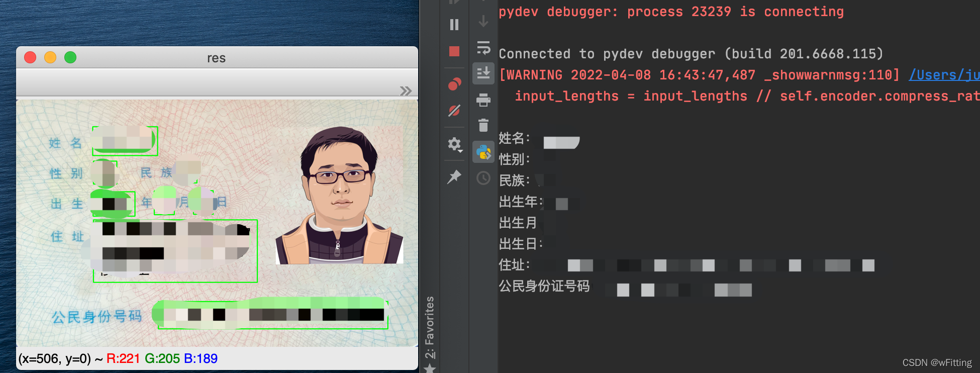Viewport: 980px width, 373px height.
Task: Open console history clock icon
Action: point(483,178)
